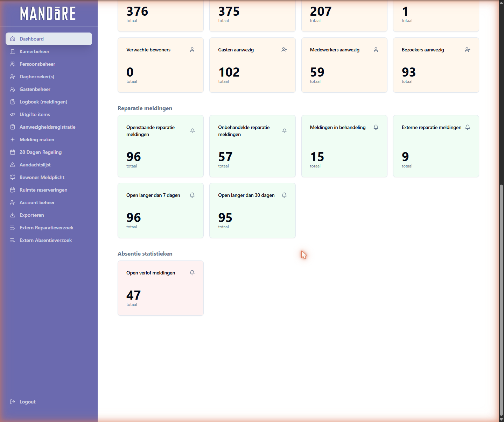
Task: Click the Logboek (meldingen) notebook icon
Action: 13,102
